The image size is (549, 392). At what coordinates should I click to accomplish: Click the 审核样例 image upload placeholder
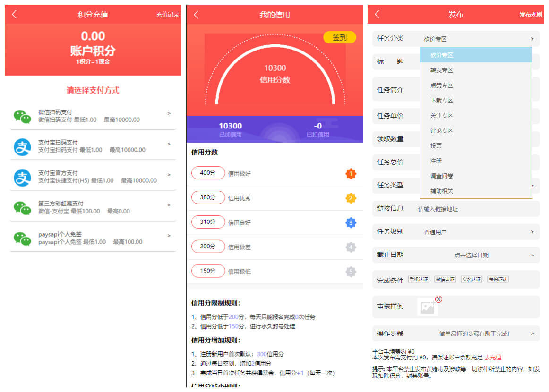point(428,308)
